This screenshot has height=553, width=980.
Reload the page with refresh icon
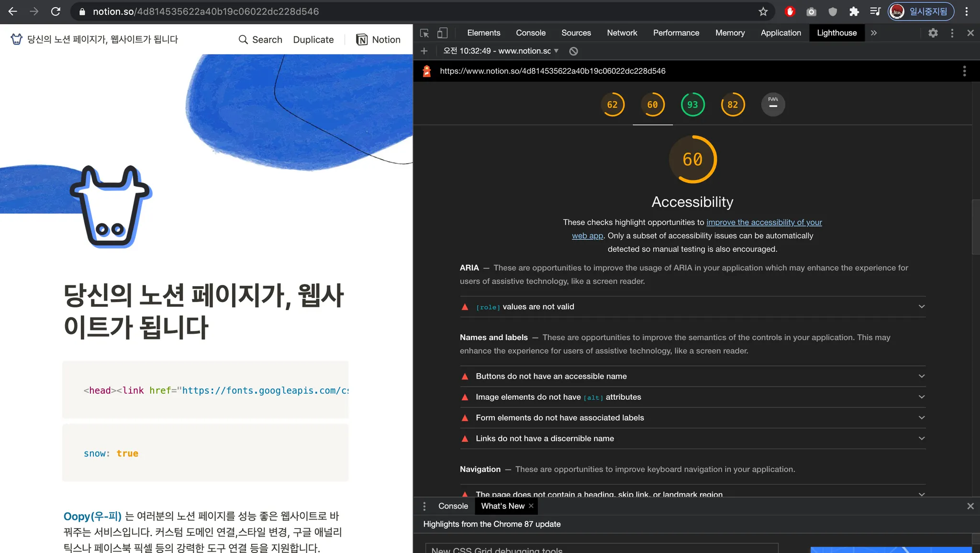tap(56, 11)
